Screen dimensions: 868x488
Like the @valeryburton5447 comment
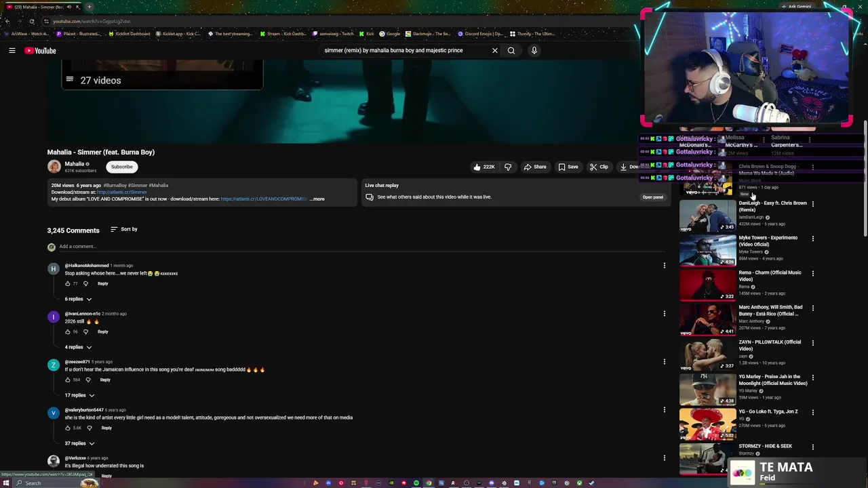pos(68,428)
